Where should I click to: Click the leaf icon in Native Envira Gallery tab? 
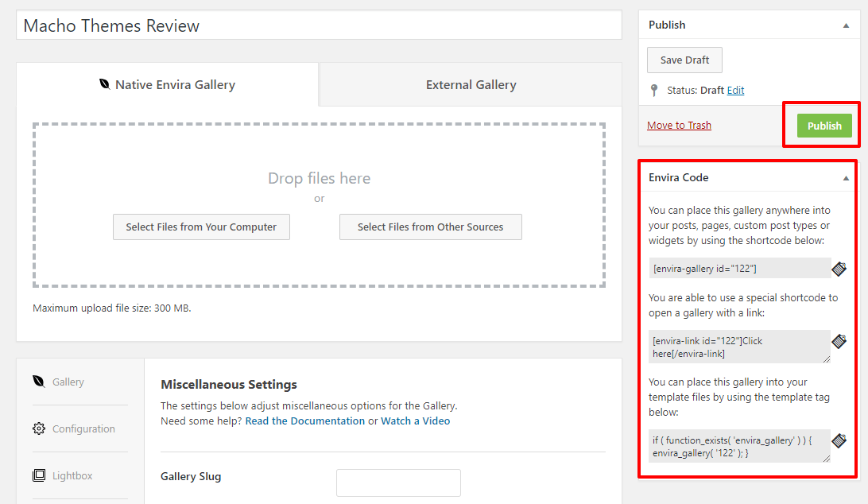tap(105, 84)
